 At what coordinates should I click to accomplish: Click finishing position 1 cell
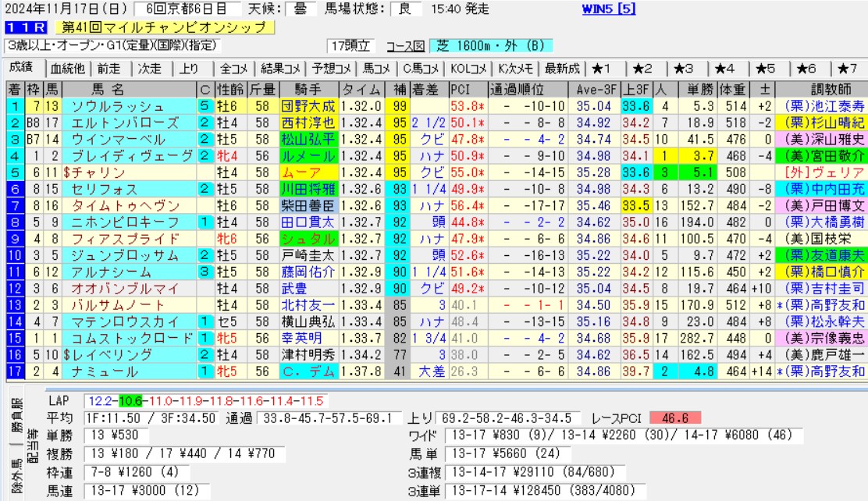[x=14, y=106]
